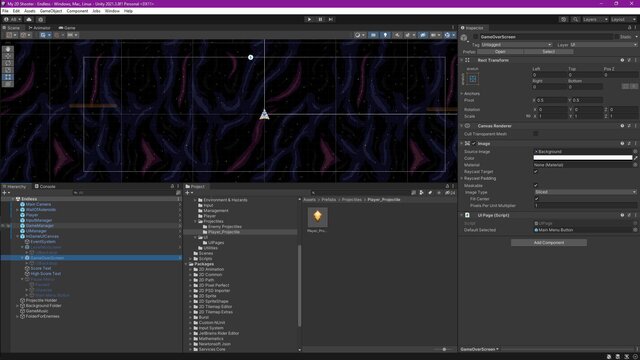Expand FolderForEnemies in the Hierarchy
The height and width of the screenshot is (360, 640).
pyautogui.click(x=18, y=316)
